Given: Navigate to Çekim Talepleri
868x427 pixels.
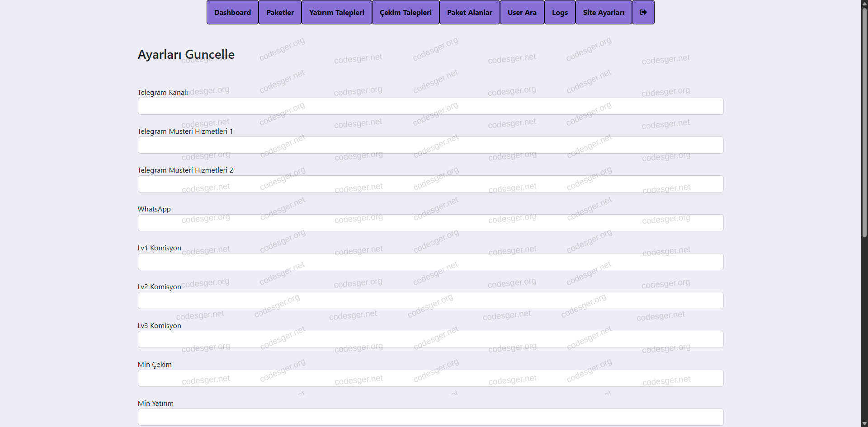Looking at the screenshot, I should (406, 12).
